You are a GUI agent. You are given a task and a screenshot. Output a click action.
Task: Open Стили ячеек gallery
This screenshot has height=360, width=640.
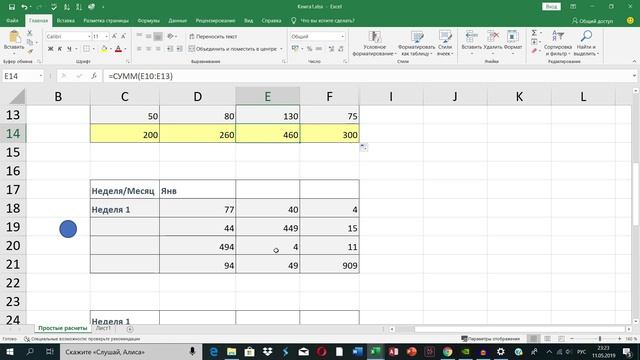[445, 43]
